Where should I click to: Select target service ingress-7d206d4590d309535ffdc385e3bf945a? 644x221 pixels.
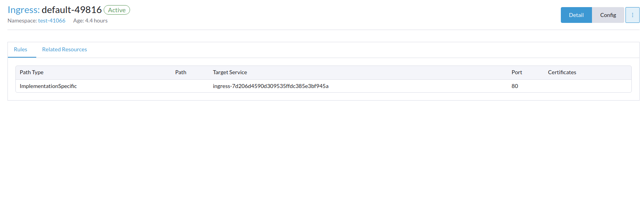pyautogui.click(x=270, y=86)
